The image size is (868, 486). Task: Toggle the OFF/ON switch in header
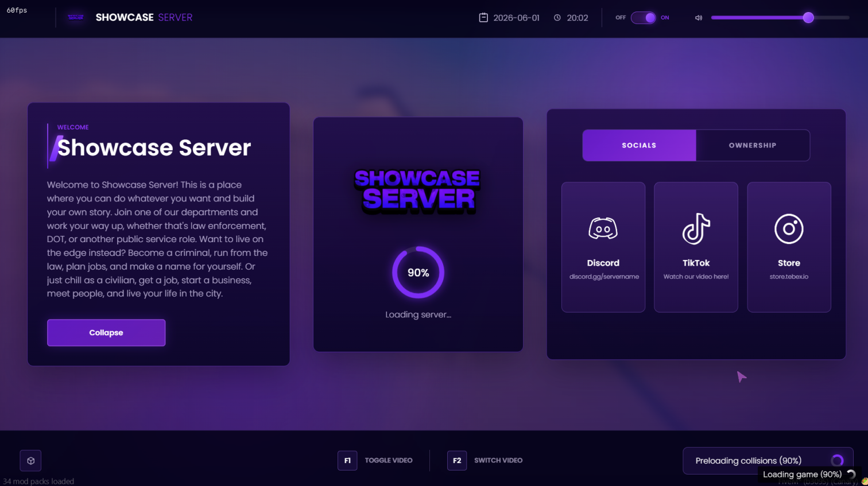pos(643,18)
